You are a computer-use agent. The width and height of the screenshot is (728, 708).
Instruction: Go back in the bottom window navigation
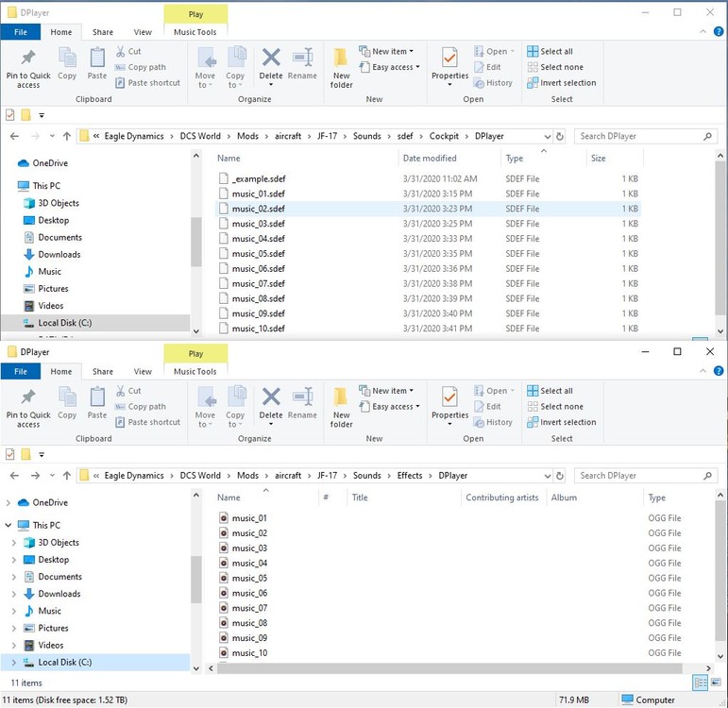click(14, 476)
